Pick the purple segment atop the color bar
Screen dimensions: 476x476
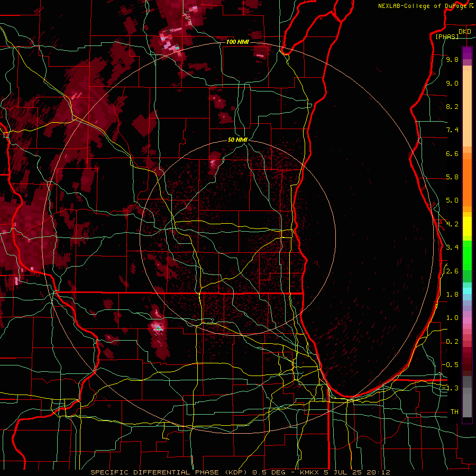467,53
